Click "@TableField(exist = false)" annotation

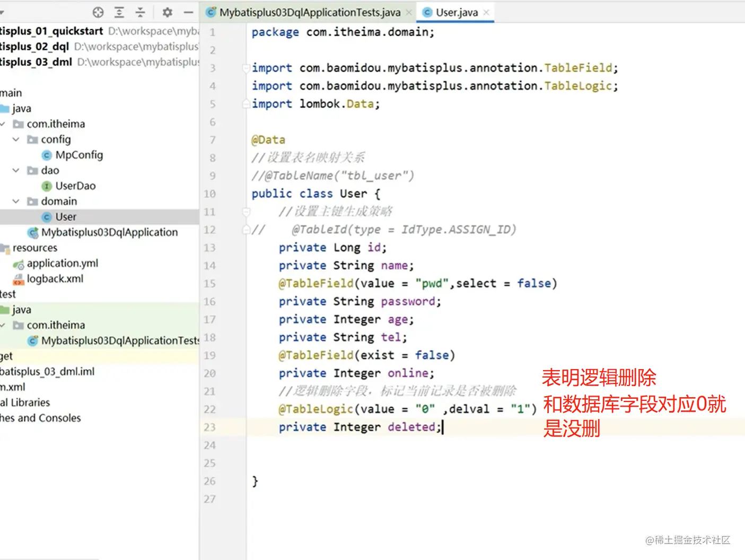point(367,355)
